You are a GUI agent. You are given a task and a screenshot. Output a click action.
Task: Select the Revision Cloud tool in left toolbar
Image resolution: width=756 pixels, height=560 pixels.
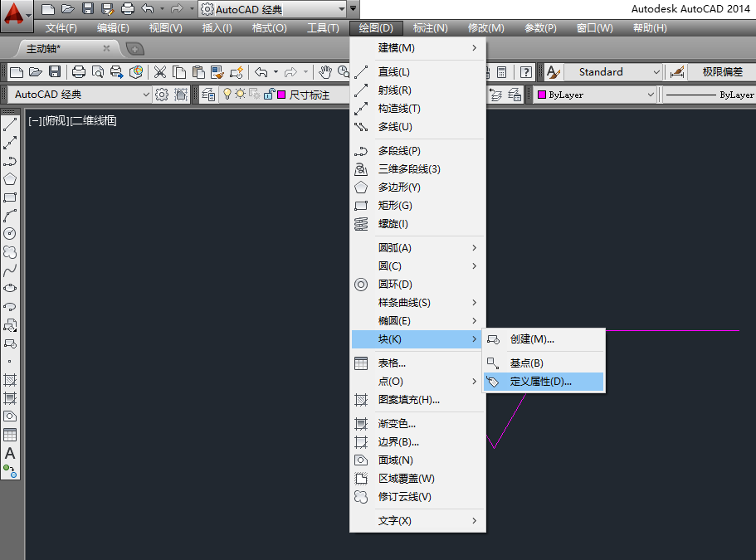[x=10, y=252]
